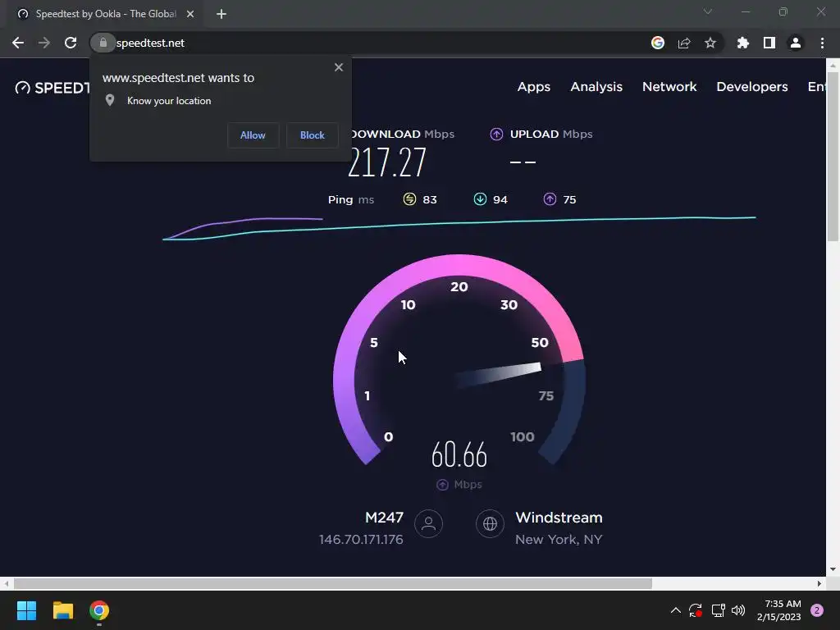This screenshot has width=840, height=630.
Task: Open the Analysis menu item
Action: [x=596, y=87]
